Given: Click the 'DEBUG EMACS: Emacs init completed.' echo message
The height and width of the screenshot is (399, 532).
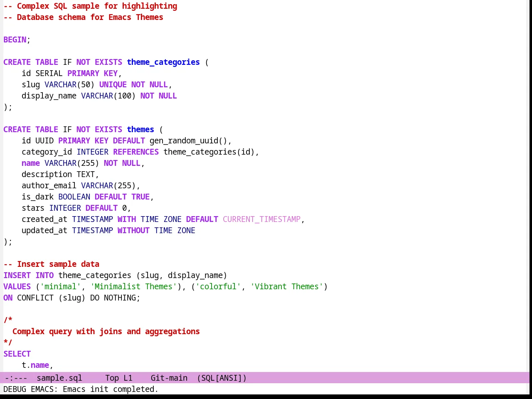Looking at the screenshot, I should pyautogui.click(x=81, y=389).
